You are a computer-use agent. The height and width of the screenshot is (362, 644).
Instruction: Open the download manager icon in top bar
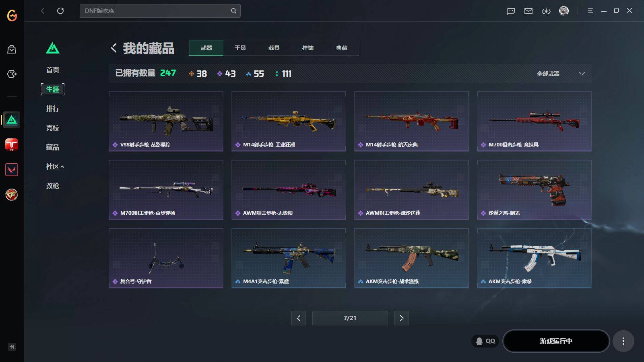[546, 11]
